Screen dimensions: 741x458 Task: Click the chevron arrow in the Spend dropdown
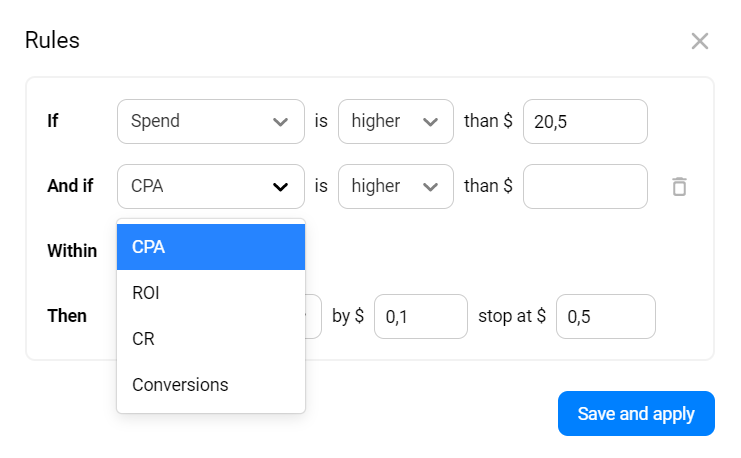(280, 122)
